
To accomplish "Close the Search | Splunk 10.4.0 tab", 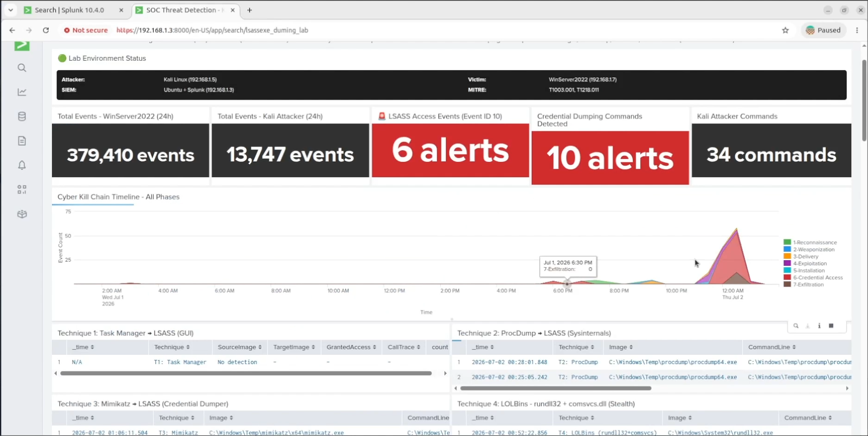I will tap(121, 10).
